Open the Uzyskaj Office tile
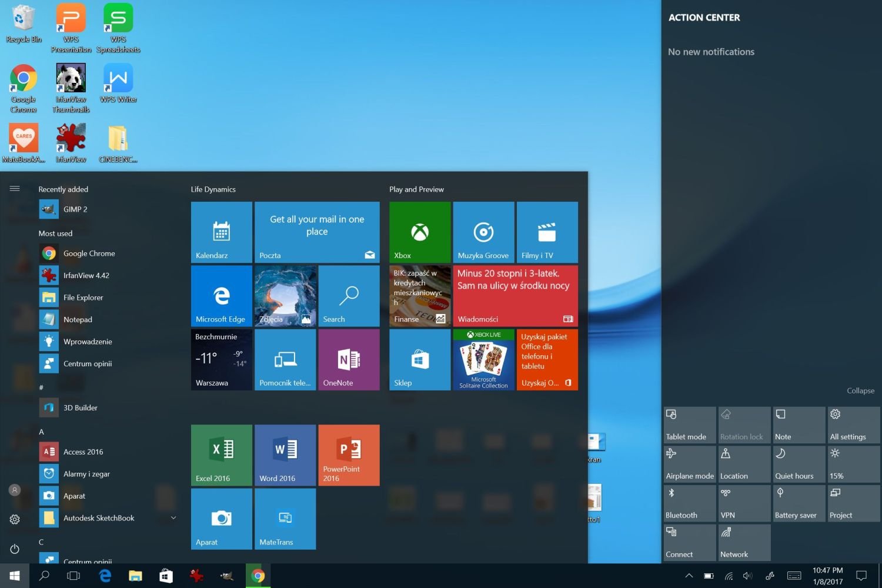The height and width of the screenshot is (588, 882). 547,359
